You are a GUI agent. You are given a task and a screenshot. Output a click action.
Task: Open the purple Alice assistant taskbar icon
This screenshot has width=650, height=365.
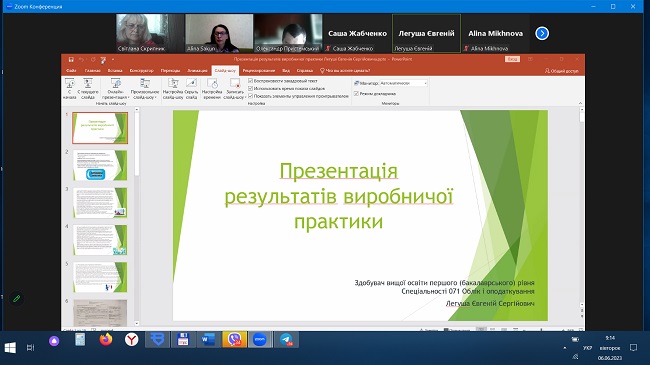(x=54, y=341)
